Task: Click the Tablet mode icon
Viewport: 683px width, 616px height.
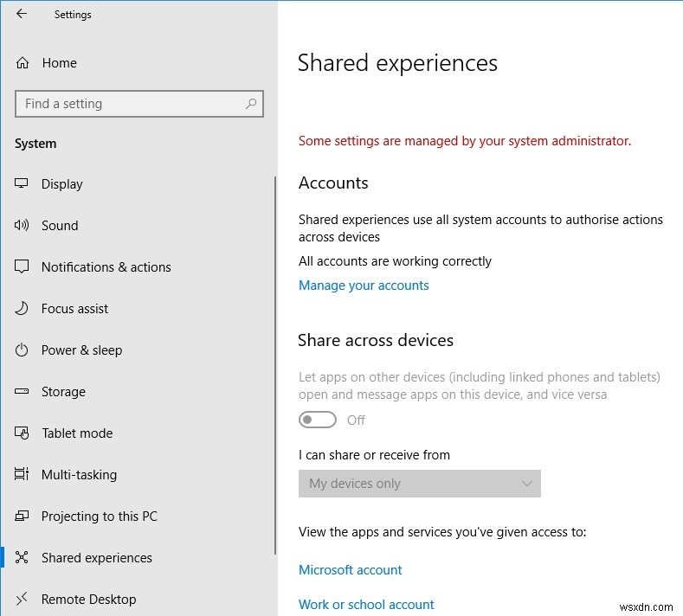Action: pos(23,433)
